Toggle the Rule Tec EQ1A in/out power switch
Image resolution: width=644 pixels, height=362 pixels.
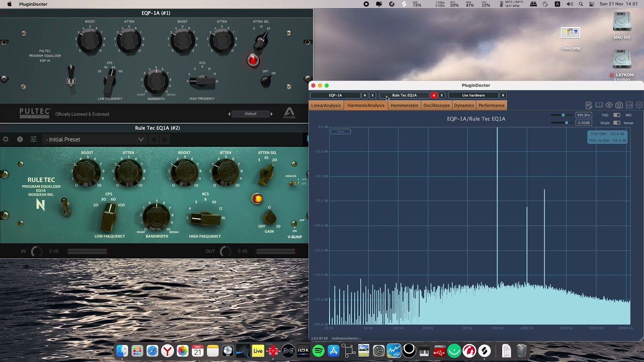pos(64,207)
